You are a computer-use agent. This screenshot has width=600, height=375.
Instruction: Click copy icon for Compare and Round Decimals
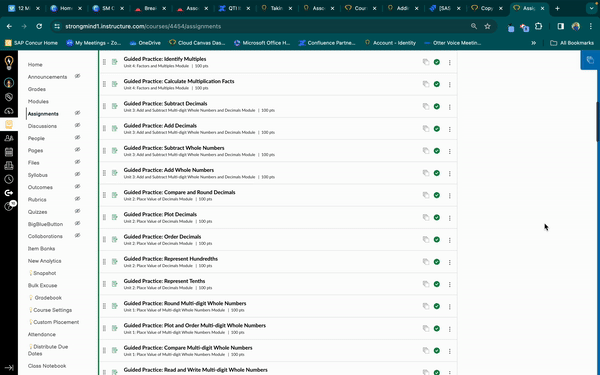pyautogui.click(x=426, y=195)
